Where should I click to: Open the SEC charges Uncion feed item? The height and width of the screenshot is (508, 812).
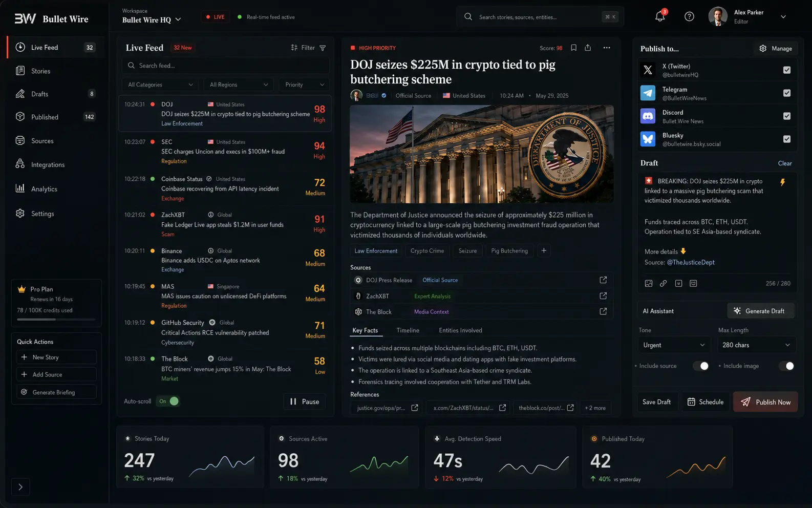click(225, 151)
